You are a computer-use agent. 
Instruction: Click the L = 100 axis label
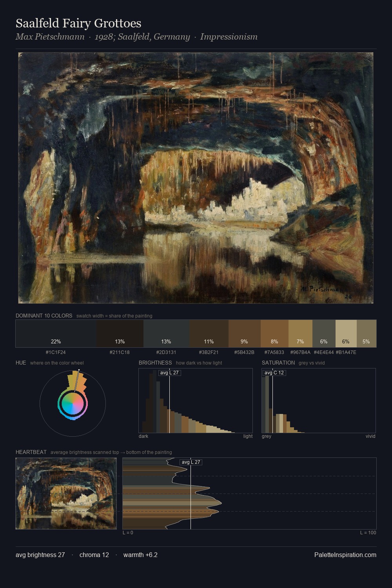[x=368, y=533]
